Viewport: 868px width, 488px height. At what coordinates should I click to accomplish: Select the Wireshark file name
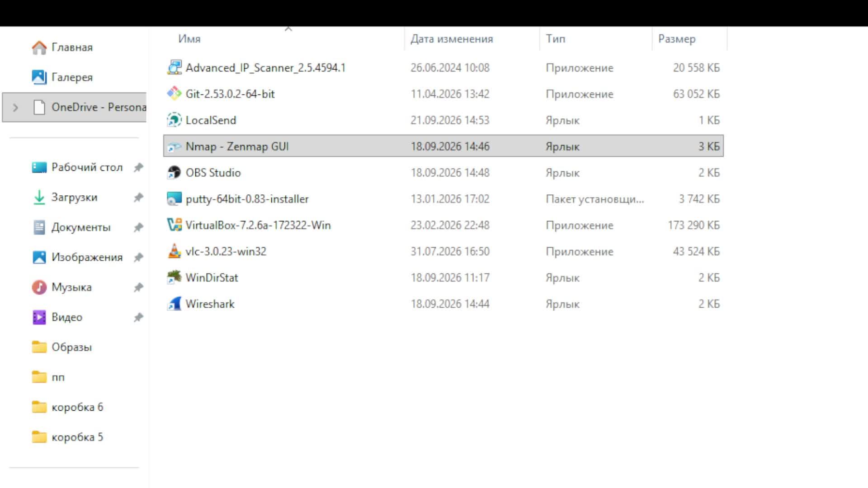point(210,304)
